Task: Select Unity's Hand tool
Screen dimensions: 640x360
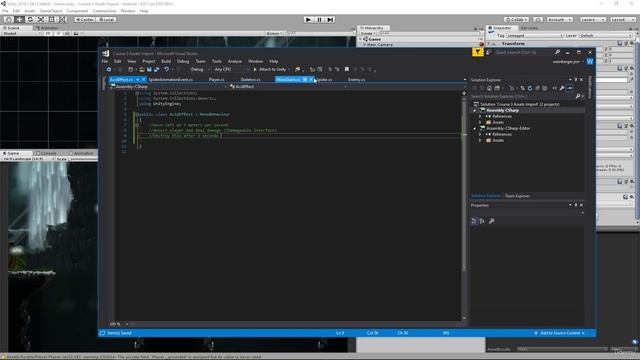Action: pyautogui.click(x=8, y=19)
